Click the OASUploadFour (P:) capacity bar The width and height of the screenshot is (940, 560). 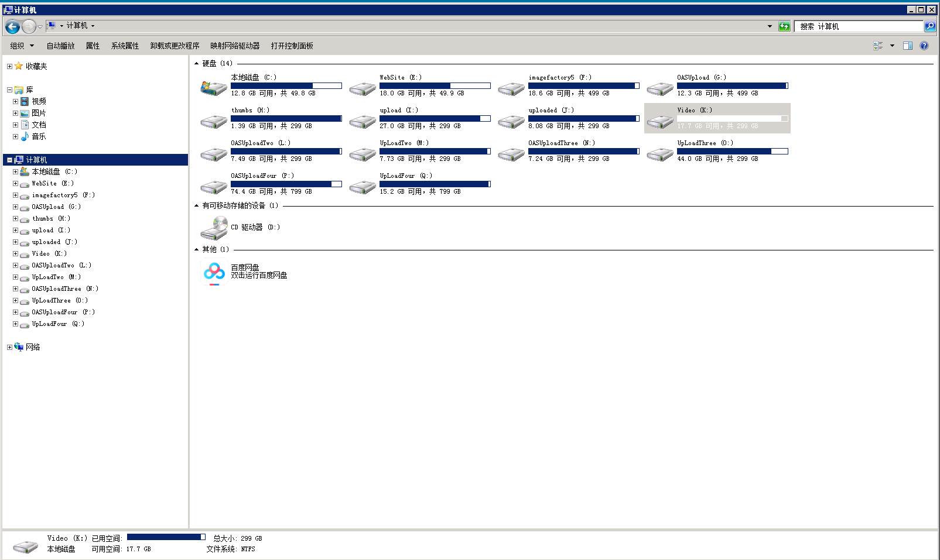tap(286, 184)
